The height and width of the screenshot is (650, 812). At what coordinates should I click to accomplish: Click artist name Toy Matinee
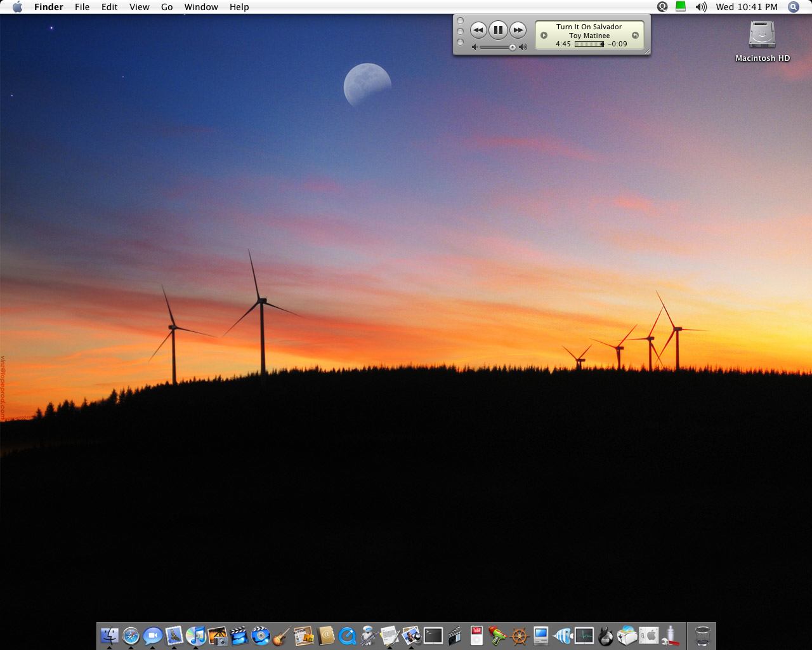click(589, 36)
